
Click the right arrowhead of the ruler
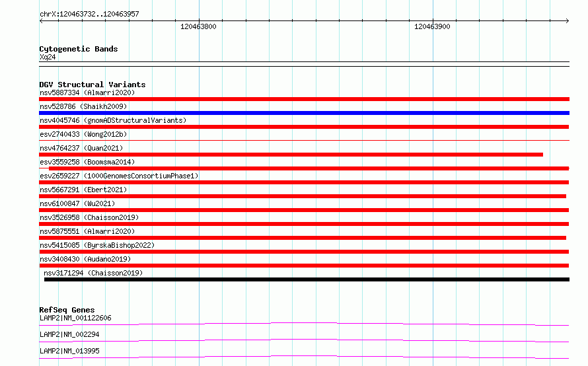(x=568, y=21)
